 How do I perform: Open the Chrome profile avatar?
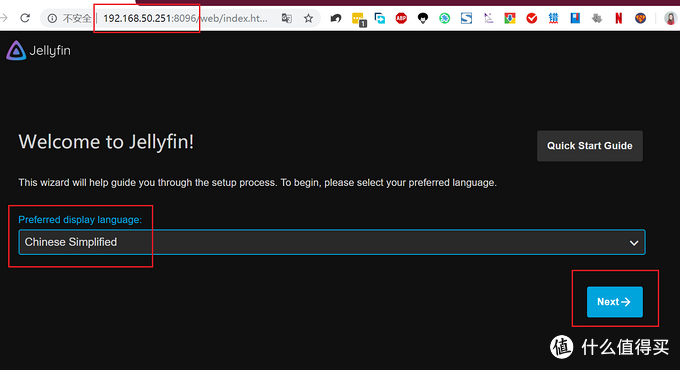pyautogui.click(x=670, y=18)
